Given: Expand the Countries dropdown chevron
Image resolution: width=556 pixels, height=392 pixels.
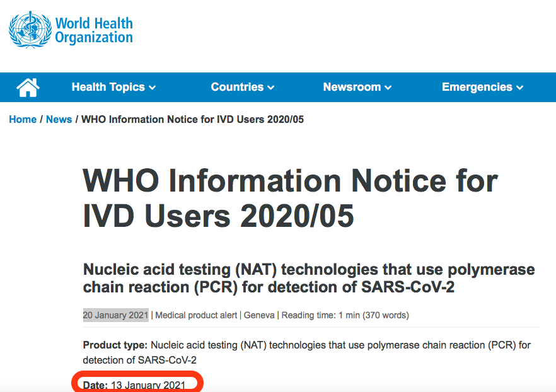Looking at the screenshot, I should click(271, 88).
